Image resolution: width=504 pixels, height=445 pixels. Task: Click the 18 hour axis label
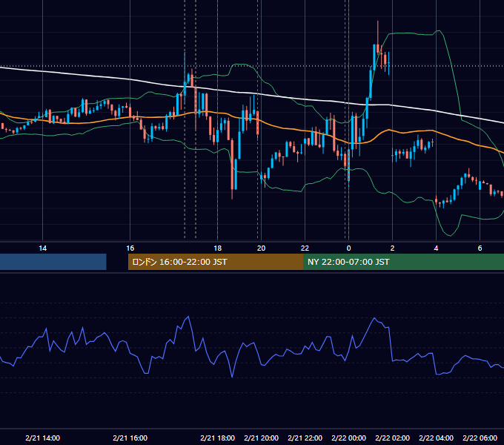pos(218,248)
